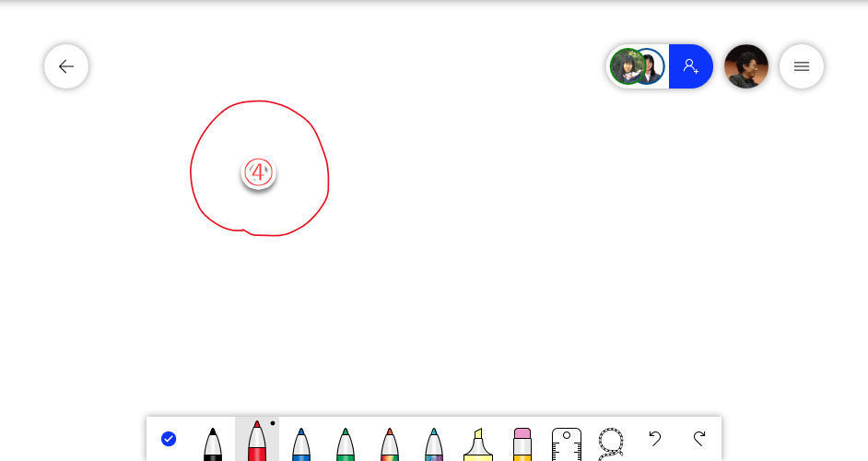The width and height of the screenshot is (868, 461).
Task: Open my profile avatar at top right
Action: (746, 66)
